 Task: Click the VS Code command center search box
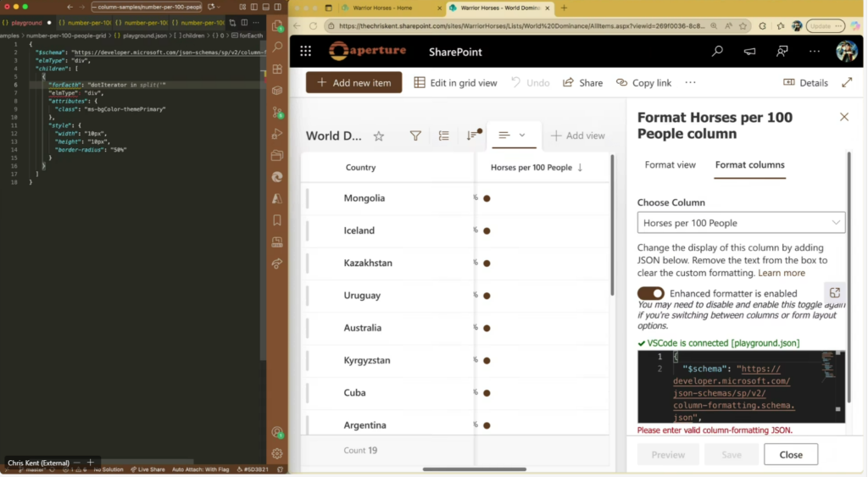[146, 7]
